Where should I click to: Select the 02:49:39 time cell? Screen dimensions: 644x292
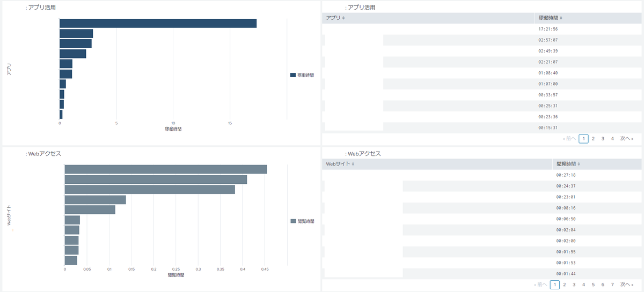click(x=548, y=51)
